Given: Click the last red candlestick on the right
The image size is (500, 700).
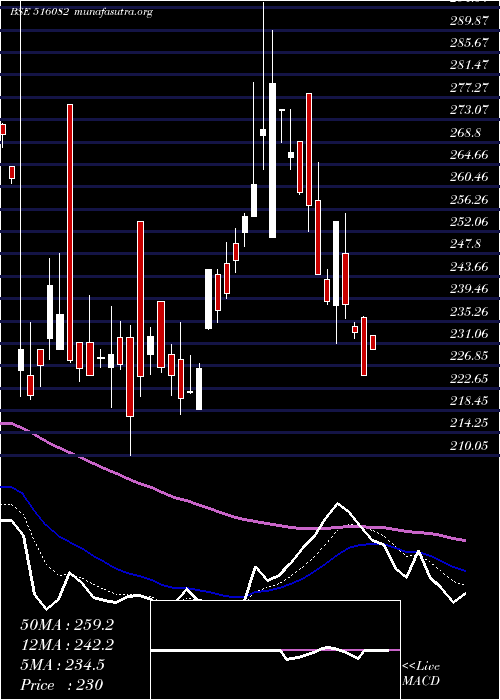Looking at the screenshot, I should (373, 342).
